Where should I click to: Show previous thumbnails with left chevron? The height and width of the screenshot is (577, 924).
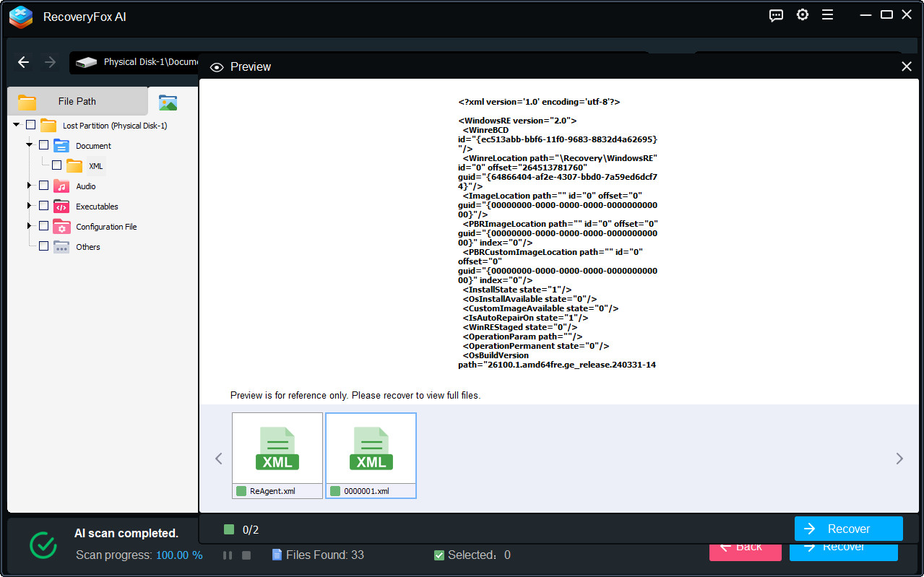218,458
